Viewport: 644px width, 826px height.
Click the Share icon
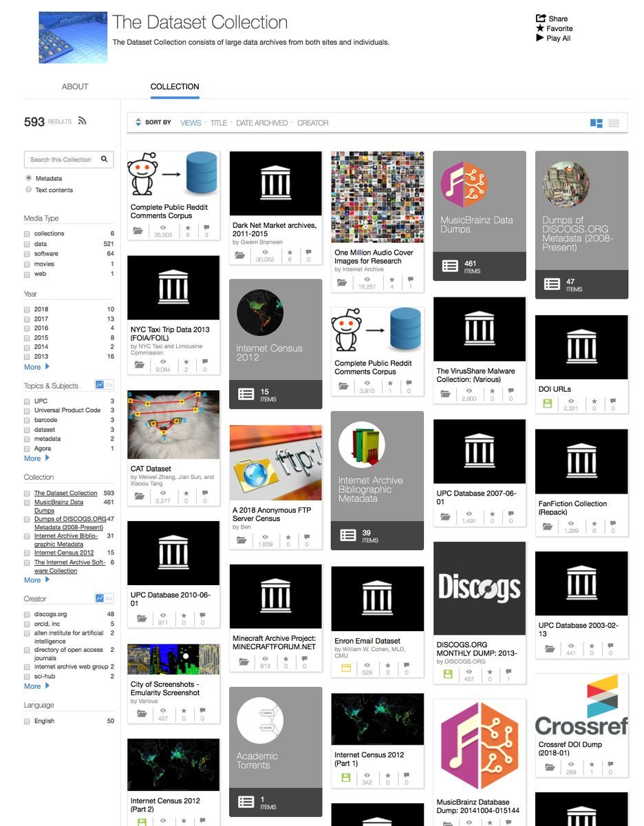tap(540, 19)
